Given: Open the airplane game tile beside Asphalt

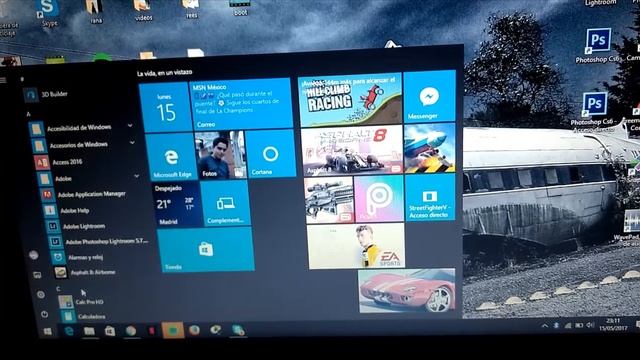Looking at the screenshot, I should 429,148.
